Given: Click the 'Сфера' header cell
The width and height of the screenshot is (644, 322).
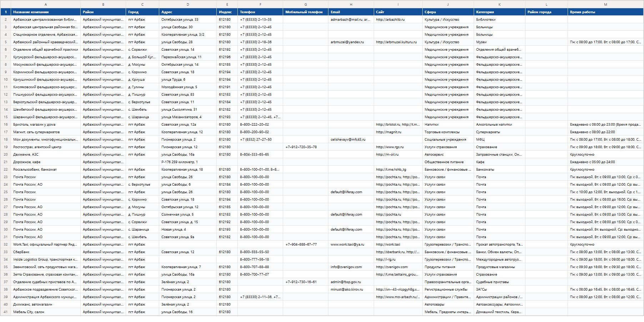Looking at the screenshot, I should coord(448,12).
